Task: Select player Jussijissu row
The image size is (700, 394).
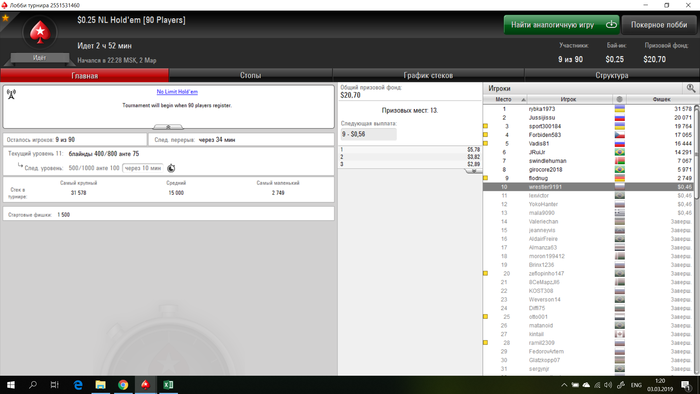Action: pyautogui.click(x=588, y=117)
